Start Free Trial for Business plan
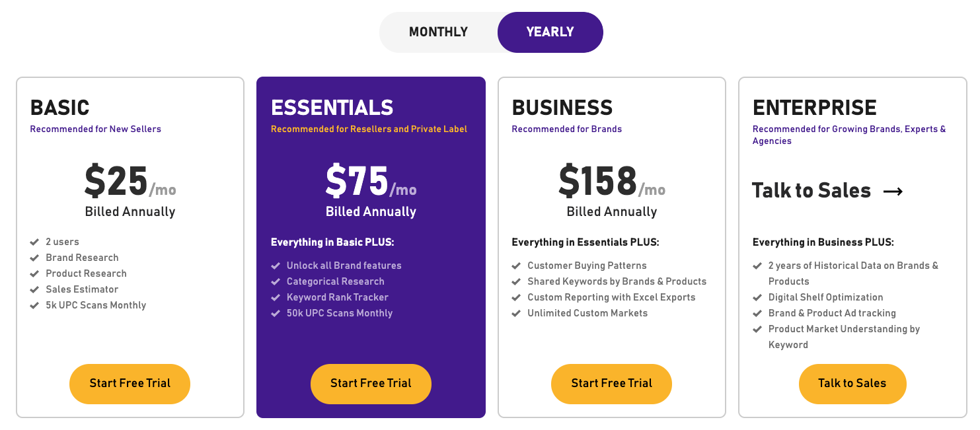The image size is (980, 430). pos(611,384)
